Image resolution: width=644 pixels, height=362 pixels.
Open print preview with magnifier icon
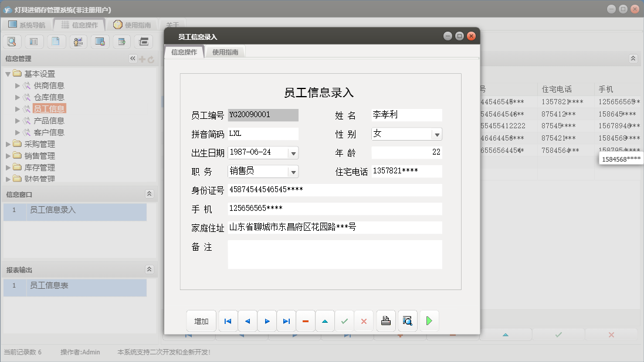point(407,320)
